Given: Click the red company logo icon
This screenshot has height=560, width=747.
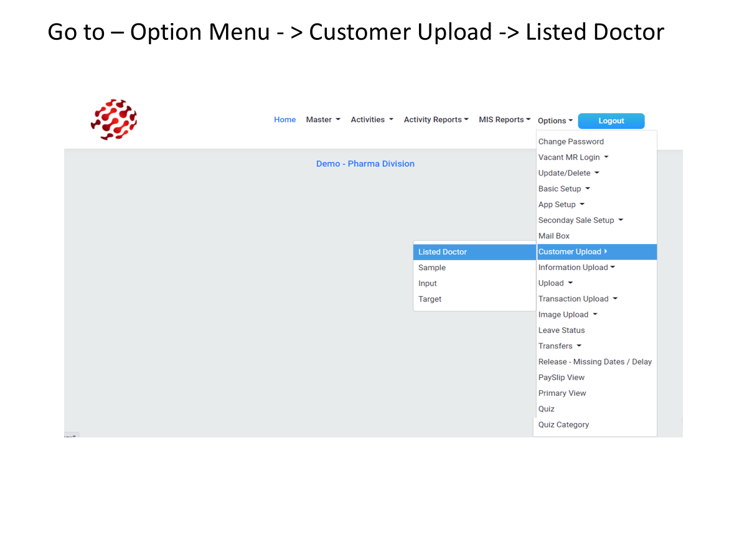Looking at the screenshot, I should click(114, 119).
